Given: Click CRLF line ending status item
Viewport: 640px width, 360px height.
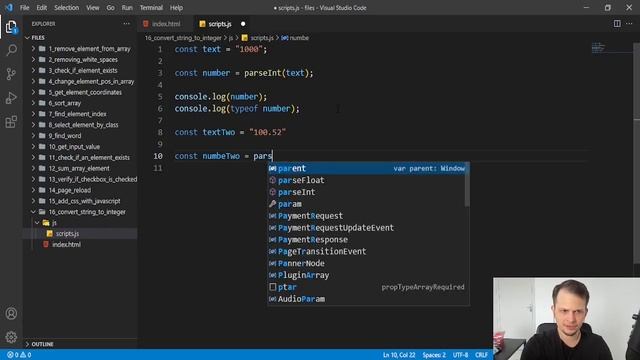Looking at the screenshot, I should coord(481,355).
